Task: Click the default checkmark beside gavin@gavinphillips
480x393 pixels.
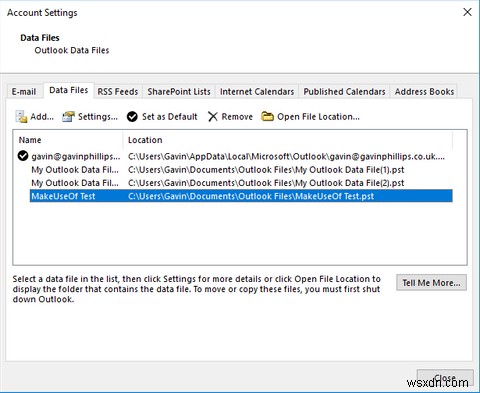Action: pyautogui.click(x=23, y=156)
